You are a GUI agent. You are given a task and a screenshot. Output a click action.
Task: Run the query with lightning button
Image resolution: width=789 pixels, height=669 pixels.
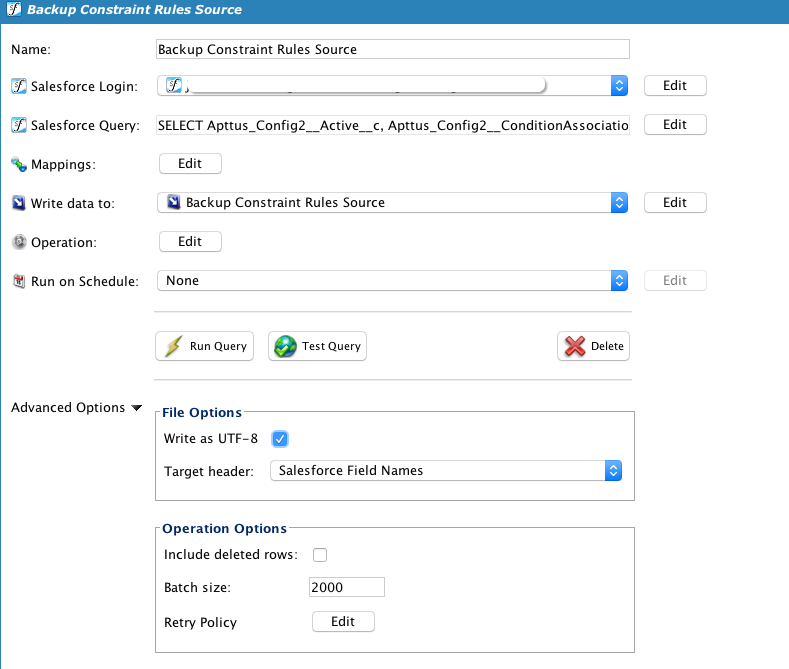pyautogui.click(x=205, y=346)
